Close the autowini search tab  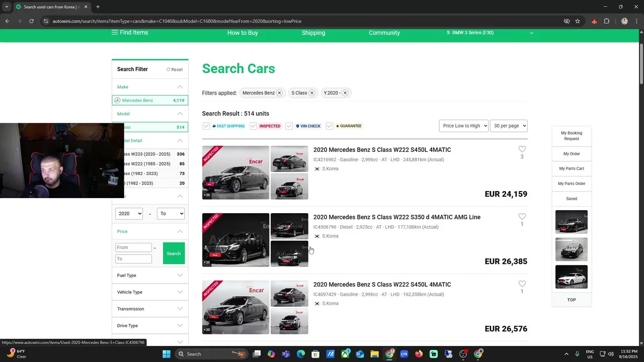(x=86, y=7)
